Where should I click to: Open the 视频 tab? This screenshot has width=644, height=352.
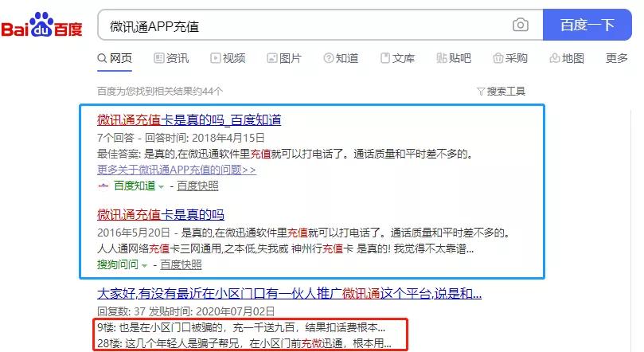(228, 58)
